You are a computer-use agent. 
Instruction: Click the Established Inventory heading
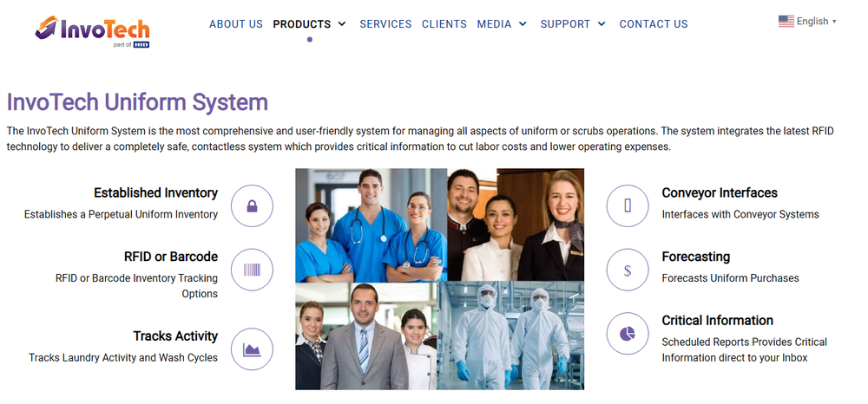[x=155, y=192]
